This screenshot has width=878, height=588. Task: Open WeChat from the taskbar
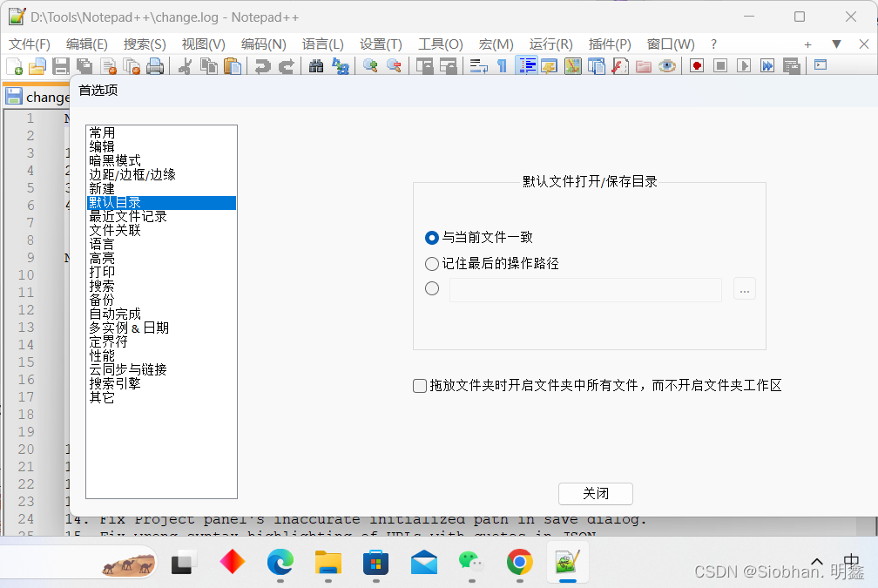point(471,562)
